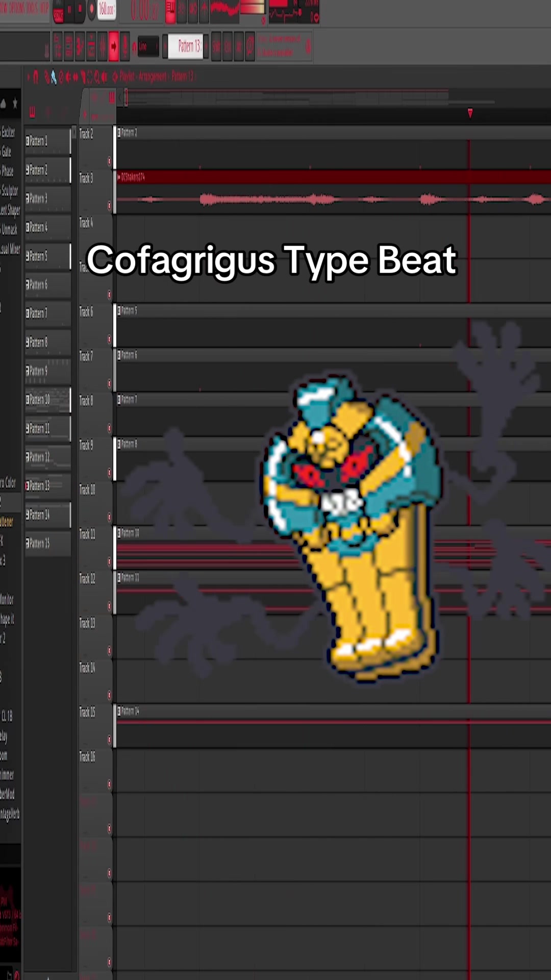Click the stop transport button

[80, 10]
